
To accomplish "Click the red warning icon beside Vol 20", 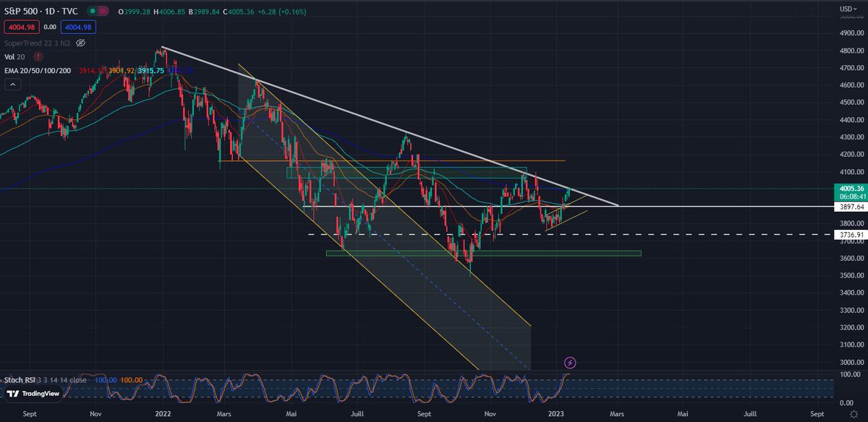I will coord(38,56).
